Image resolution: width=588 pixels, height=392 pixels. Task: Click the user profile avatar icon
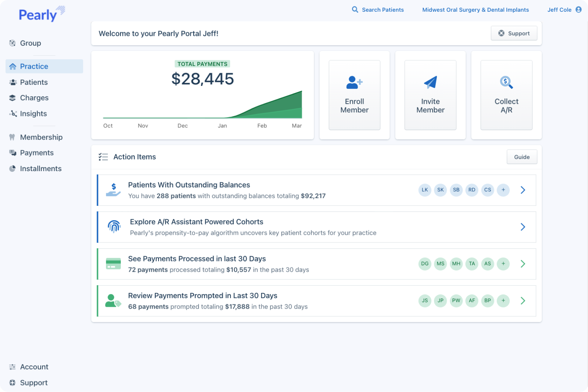(x=578, y=10)
